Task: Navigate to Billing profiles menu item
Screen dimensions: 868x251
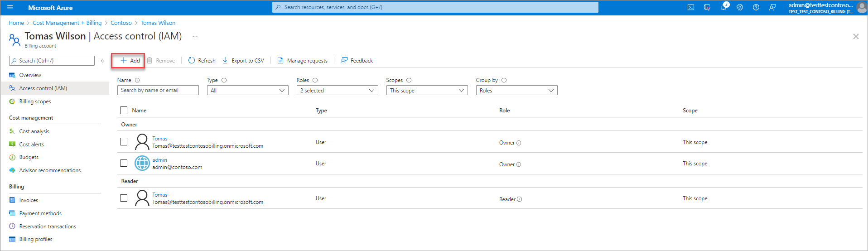Action: point(35,239)
